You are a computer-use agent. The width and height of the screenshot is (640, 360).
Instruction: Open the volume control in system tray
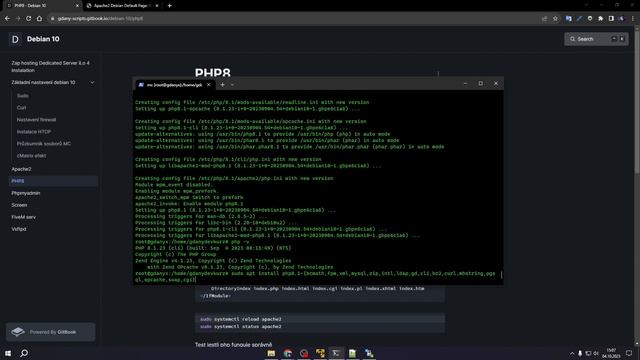tap(596, 353)
